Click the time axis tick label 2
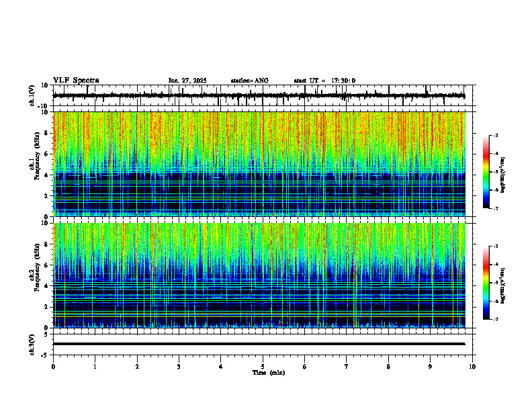Viewport: 532px width, 411px height. pyautogui.click(x=137, y=367)
